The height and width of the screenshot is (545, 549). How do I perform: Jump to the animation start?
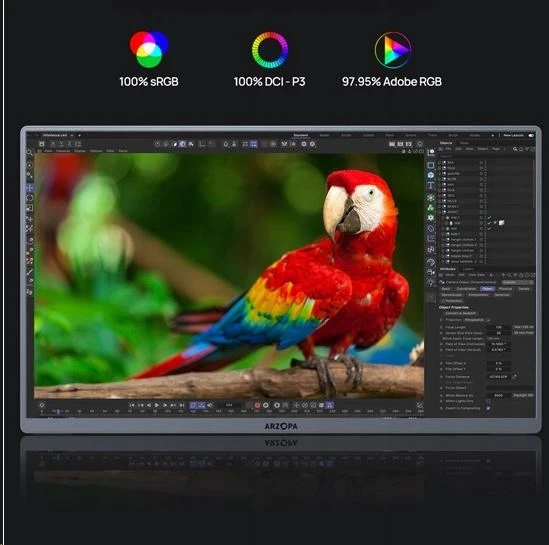click(132, 405)
